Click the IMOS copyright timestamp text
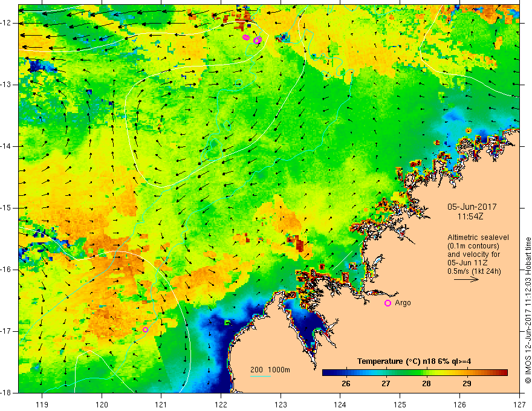 (528, 311)
